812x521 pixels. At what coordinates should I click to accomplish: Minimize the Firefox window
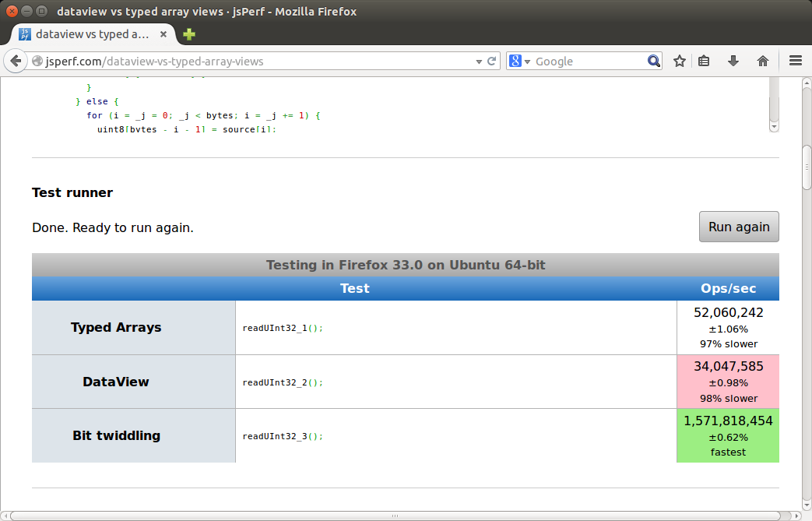[x=27, y=11]
